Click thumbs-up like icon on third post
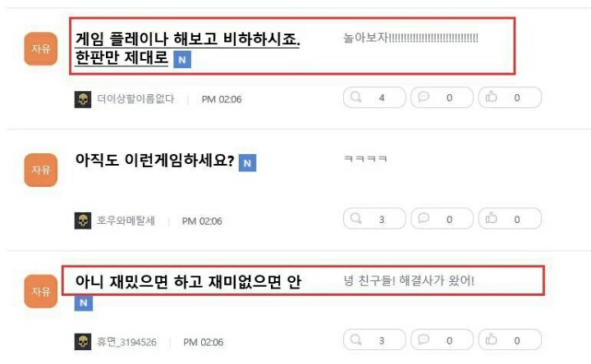The height and width of the screenshot is (364, 591). [491, 339]
